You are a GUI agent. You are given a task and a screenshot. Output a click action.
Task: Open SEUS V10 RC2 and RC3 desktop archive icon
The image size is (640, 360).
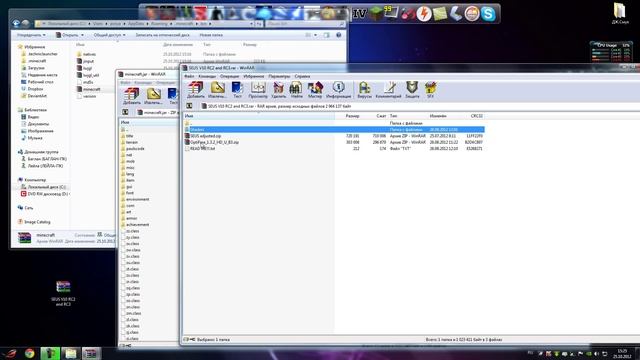[x=63, y=293]
